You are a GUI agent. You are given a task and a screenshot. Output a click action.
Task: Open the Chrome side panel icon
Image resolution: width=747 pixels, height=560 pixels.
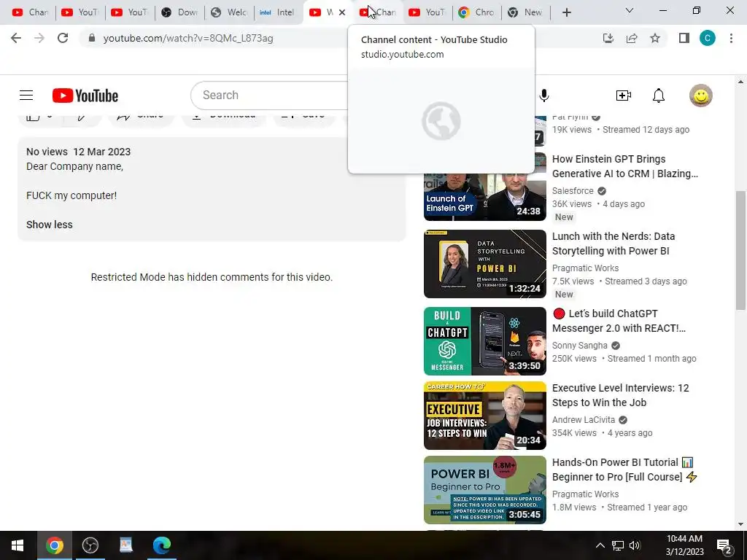click(684, 38)
